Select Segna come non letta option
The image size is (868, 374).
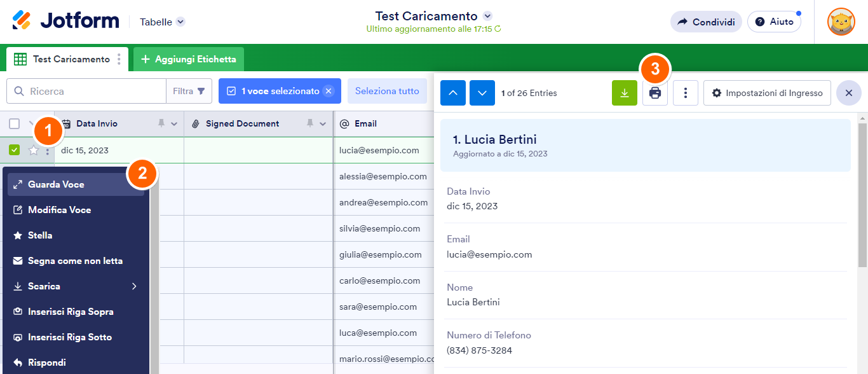(75, 261)
